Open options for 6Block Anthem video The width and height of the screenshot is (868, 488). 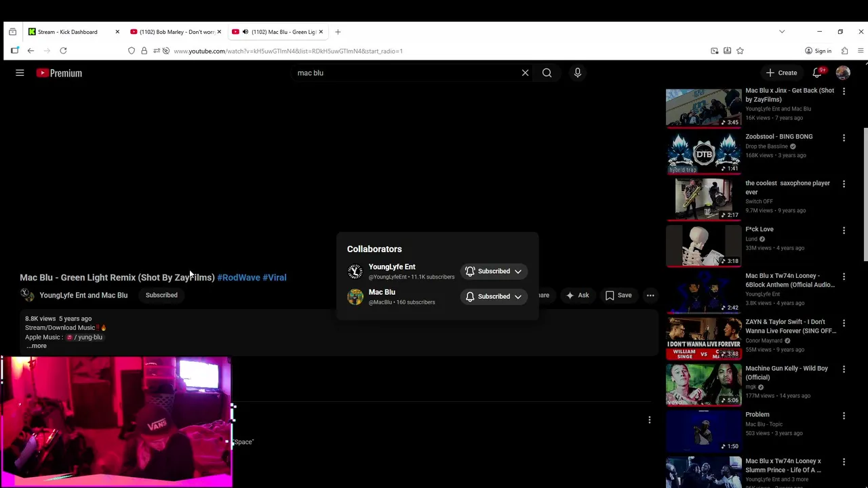[x=844, y=277]
